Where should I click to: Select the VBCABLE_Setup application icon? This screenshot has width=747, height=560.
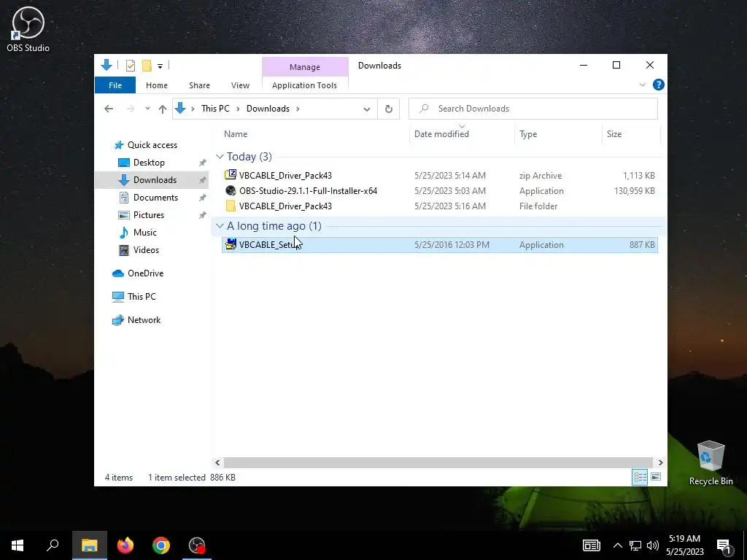231,244
